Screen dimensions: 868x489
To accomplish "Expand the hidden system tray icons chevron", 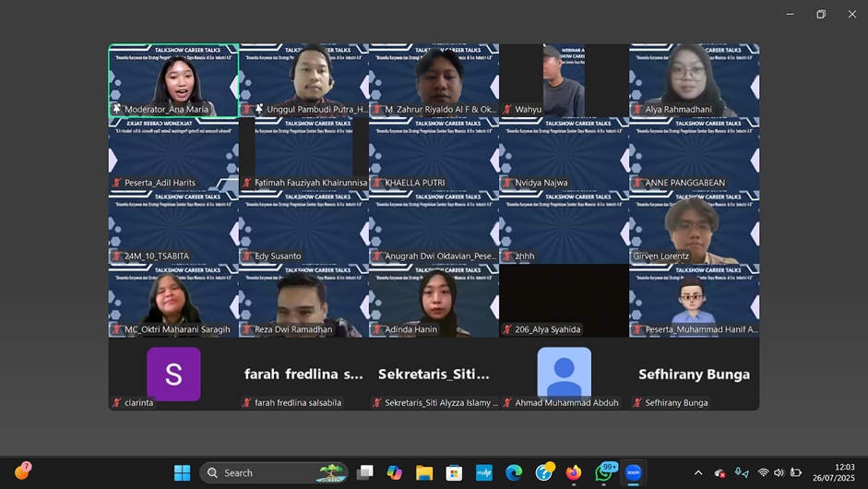I will 698,472.
